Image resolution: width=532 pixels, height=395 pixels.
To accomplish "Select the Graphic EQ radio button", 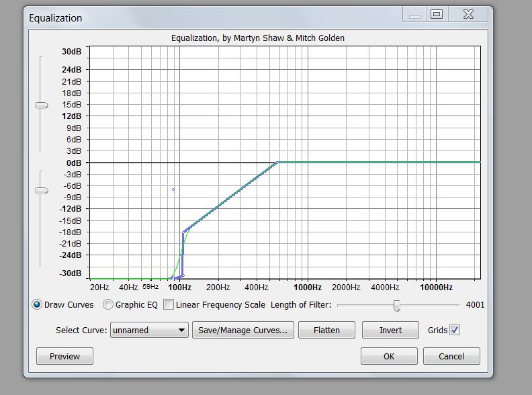I will [x=108, y=304].
